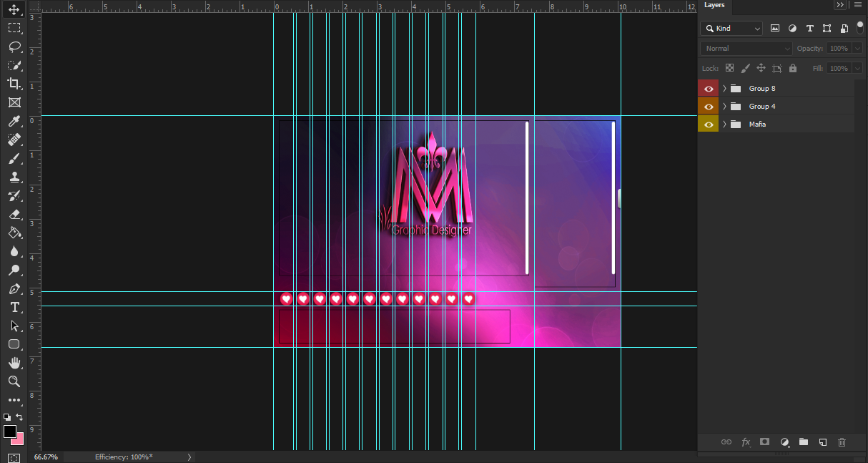Open the Layers panel menu

click(x=857, y=4)
